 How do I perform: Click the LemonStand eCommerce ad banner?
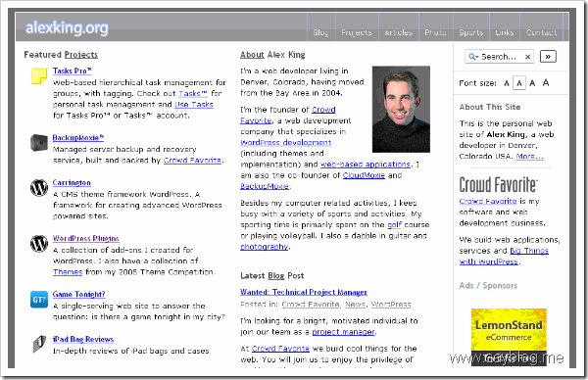(509, 337)
